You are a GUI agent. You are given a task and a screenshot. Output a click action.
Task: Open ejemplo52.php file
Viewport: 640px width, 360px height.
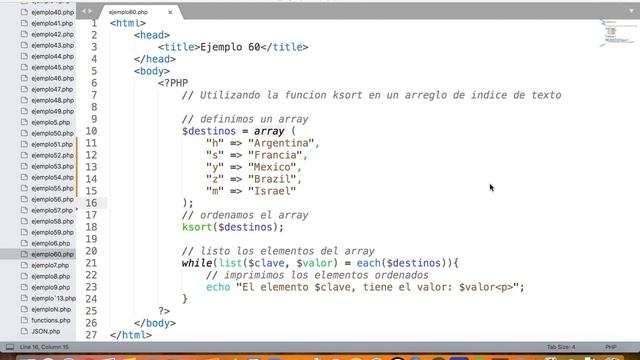(52, 156)
